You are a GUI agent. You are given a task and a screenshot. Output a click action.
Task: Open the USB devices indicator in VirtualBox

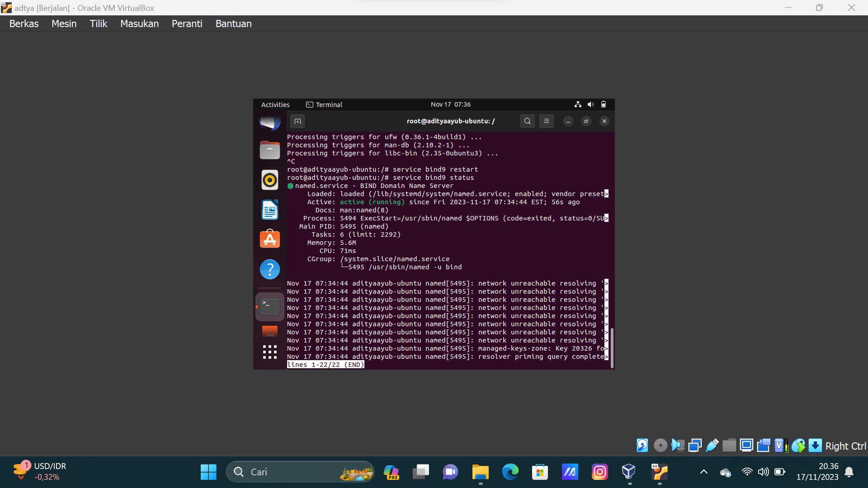[x=712, y=446]
